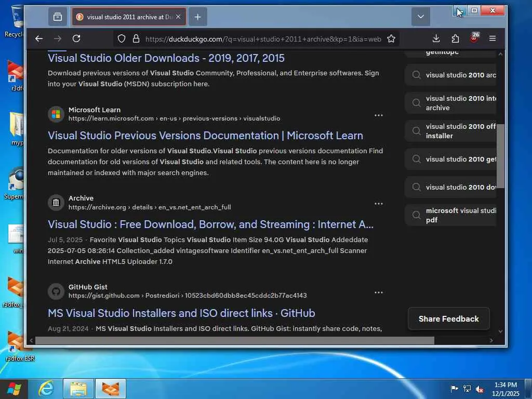The image size is (532, 399).
Task: Click the Windows Start button
Action: pos(14,389)
